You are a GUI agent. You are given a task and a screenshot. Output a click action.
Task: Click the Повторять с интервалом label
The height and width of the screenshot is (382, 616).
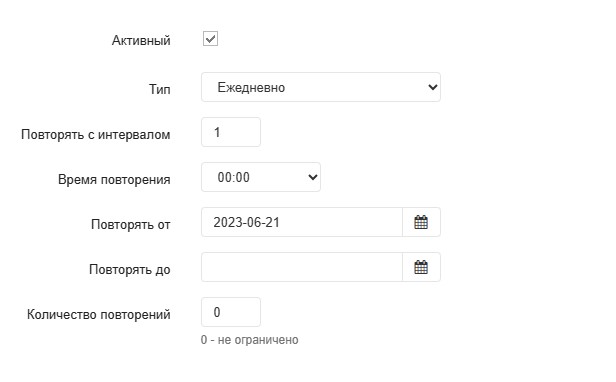95,134
